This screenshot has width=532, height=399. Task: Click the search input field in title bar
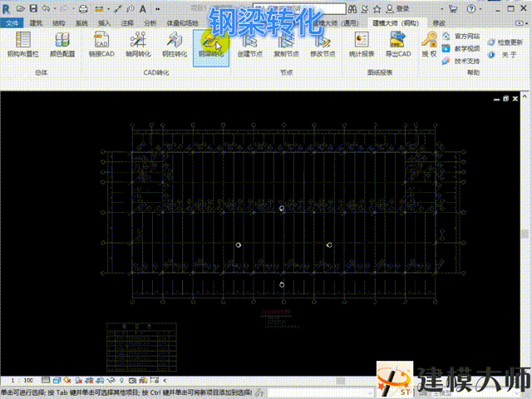pos(299,8)
